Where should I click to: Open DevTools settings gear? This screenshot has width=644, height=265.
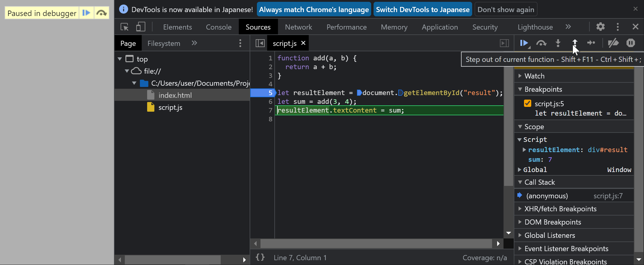(600, 27)
